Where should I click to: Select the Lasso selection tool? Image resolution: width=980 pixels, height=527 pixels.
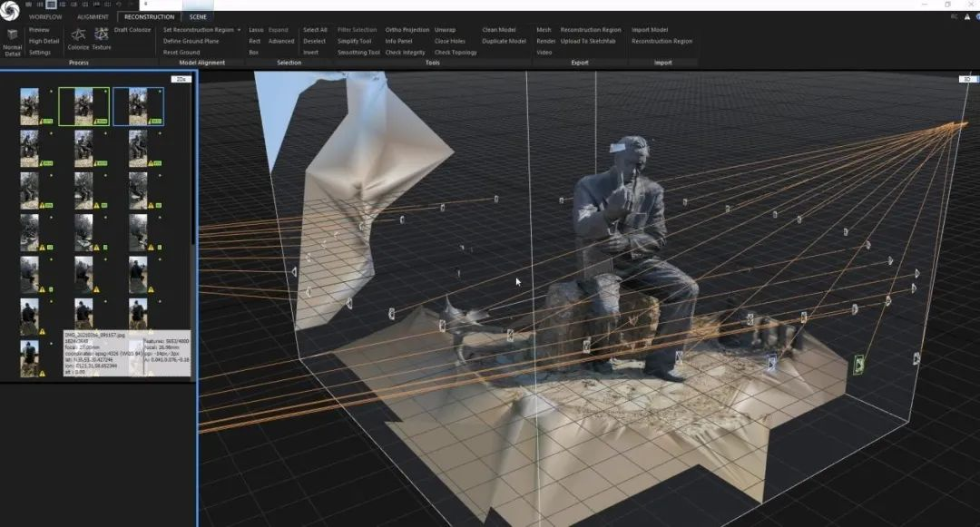pyautogui.click(x=256, y=30)
